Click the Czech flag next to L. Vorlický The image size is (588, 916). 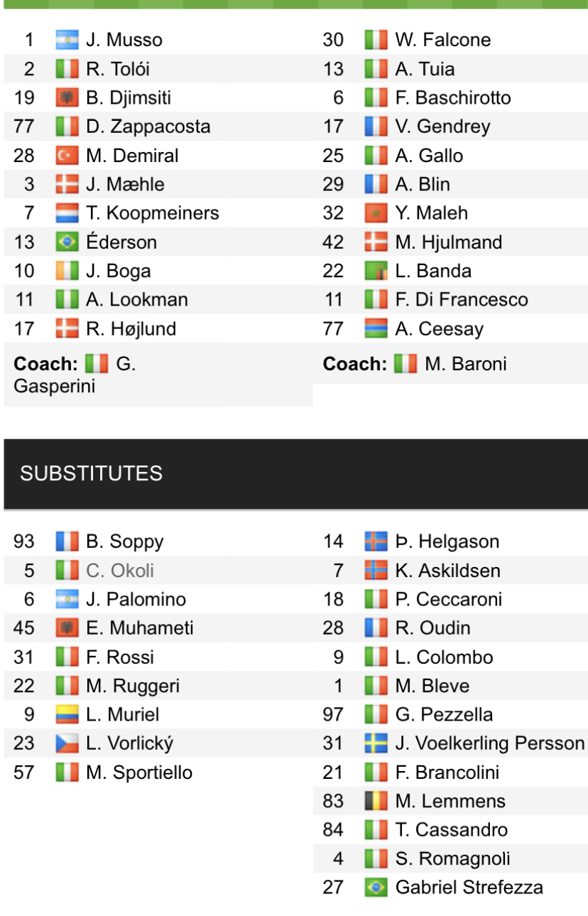(x=67, y=744)
